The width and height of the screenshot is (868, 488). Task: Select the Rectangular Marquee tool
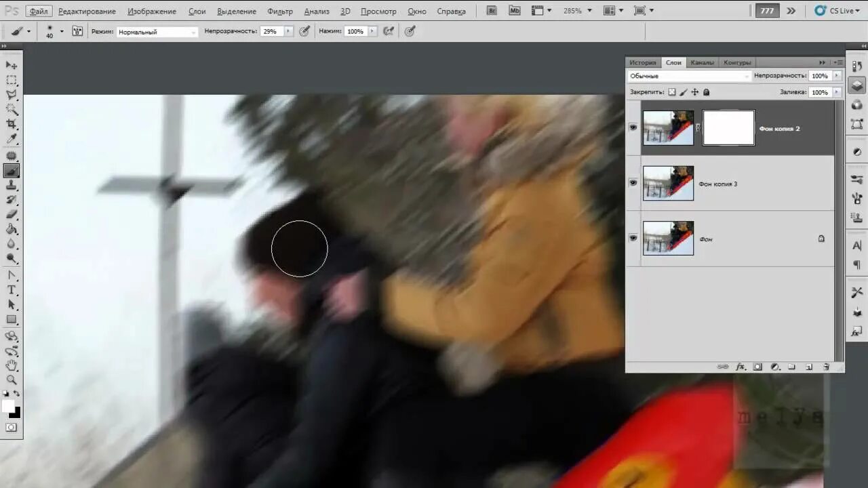pyautogui.click(x=12, y=80)
